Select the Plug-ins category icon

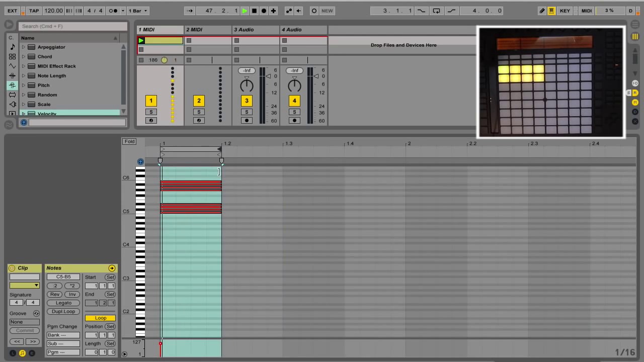click(13, 104)
